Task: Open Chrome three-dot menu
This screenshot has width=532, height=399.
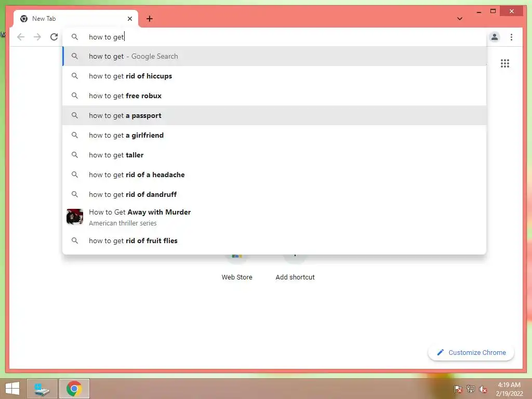Action: pyautogui.click(x=511, y=37)
